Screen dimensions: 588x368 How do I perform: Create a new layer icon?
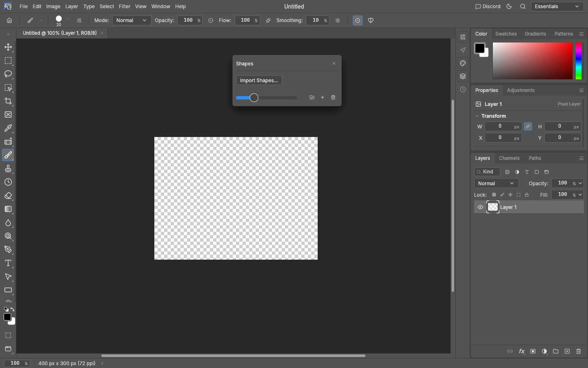pyautogui.click(x=567, y=351)
